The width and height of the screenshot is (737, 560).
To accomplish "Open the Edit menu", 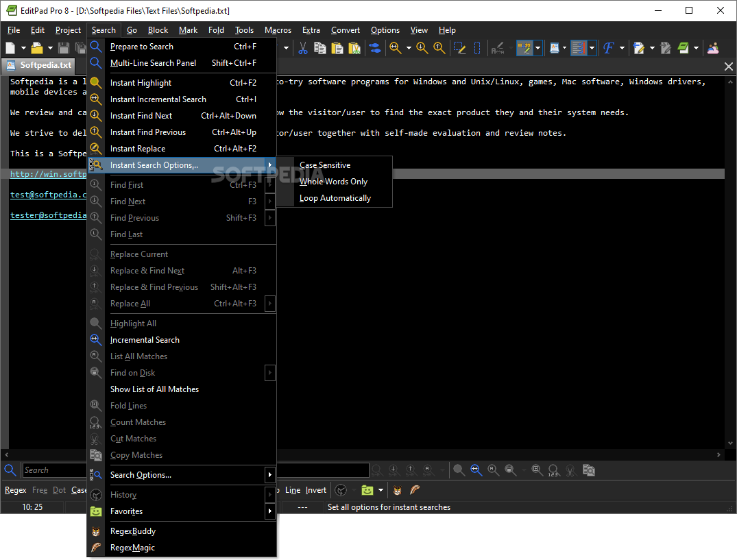I will 38,30.
